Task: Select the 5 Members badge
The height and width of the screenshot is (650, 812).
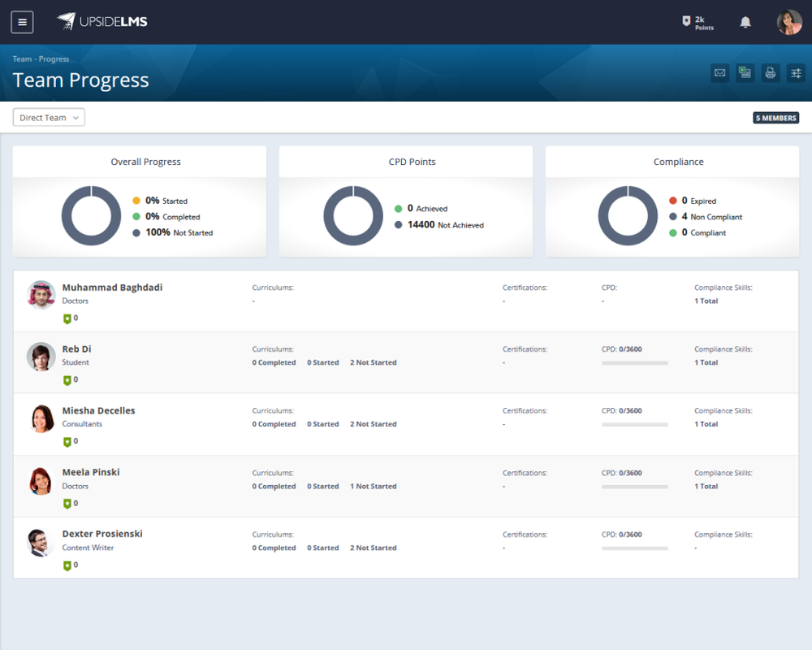Action: tap(775, 117)
